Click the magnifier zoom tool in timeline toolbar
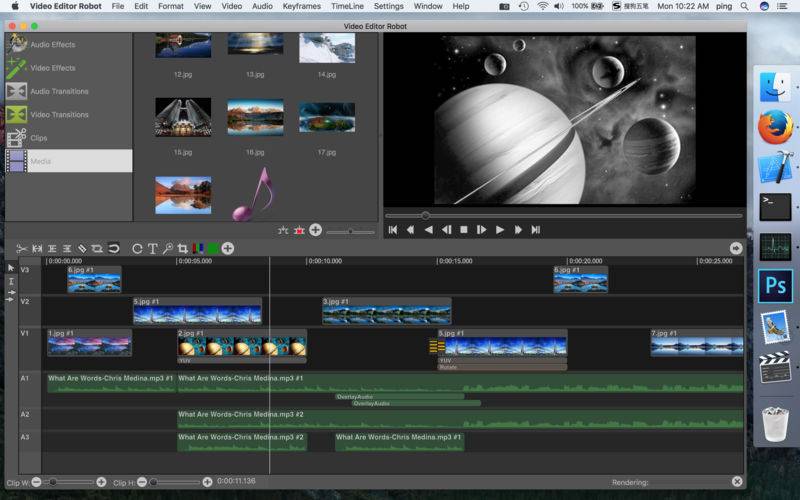800x500 pixels. click(168, 248)
